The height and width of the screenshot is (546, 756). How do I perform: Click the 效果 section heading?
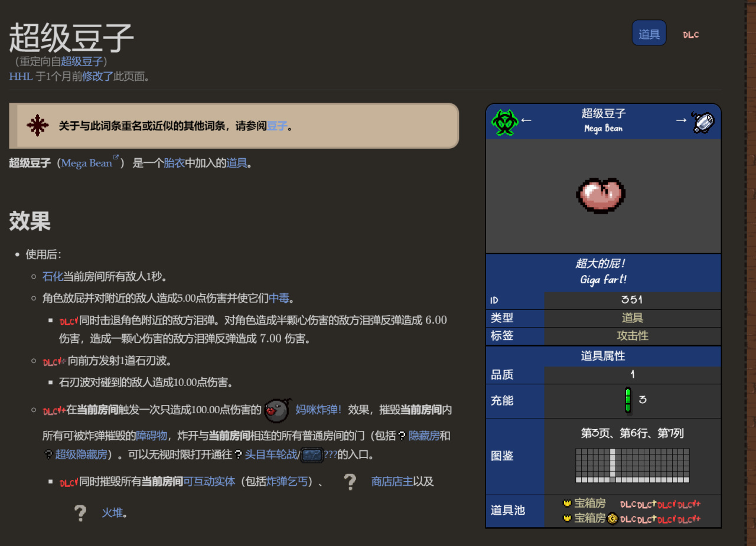tap(30, 221)
